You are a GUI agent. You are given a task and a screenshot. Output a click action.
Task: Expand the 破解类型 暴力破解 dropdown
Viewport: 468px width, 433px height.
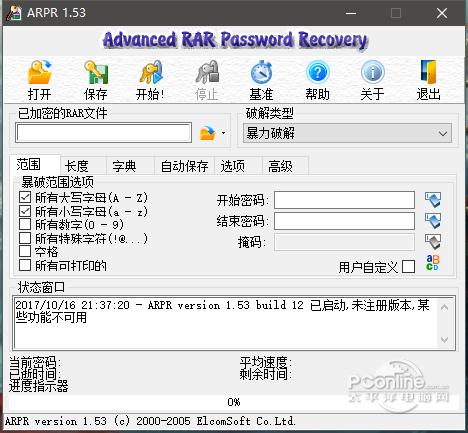click(x=347, y=133)
